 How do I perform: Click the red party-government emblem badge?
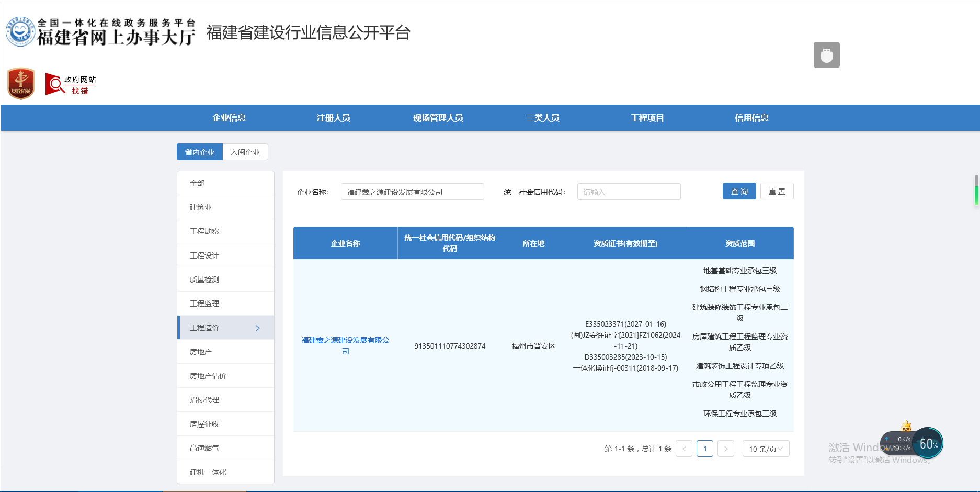tap(21, 84)
